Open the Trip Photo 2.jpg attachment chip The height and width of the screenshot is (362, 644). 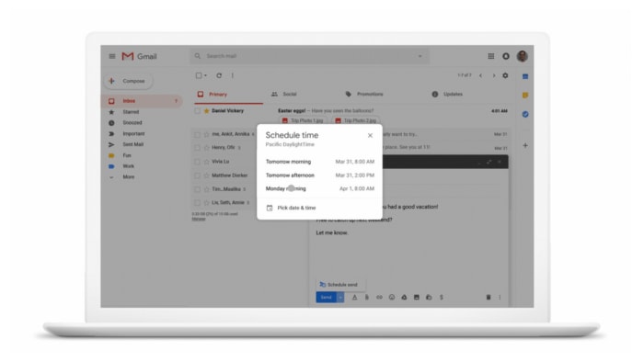tap(356, 120)
